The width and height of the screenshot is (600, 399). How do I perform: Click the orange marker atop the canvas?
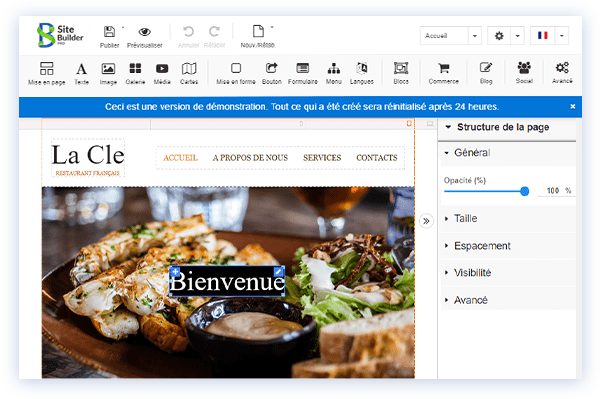coord(409,123)
